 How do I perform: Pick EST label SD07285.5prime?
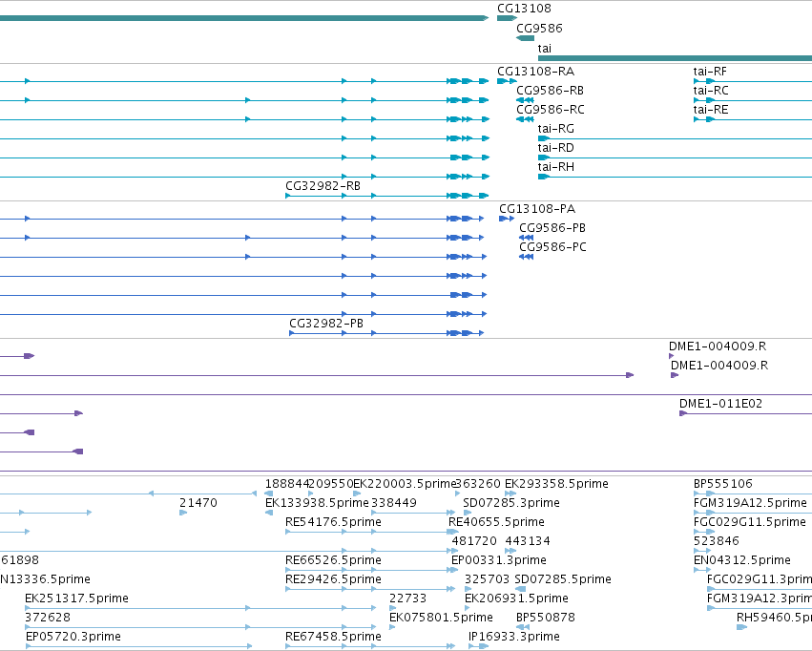pos(563,579)
